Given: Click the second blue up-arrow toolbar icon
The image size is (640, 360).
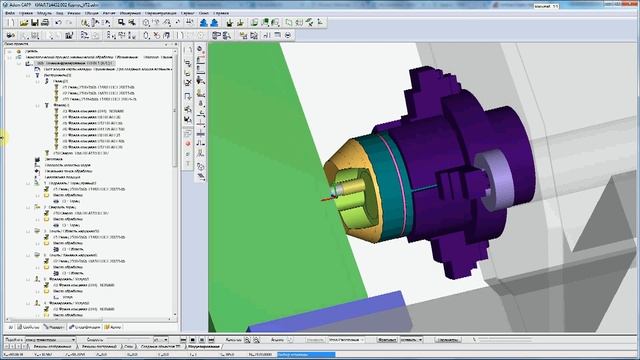Looking at the screenshot, I should (214, 23).
